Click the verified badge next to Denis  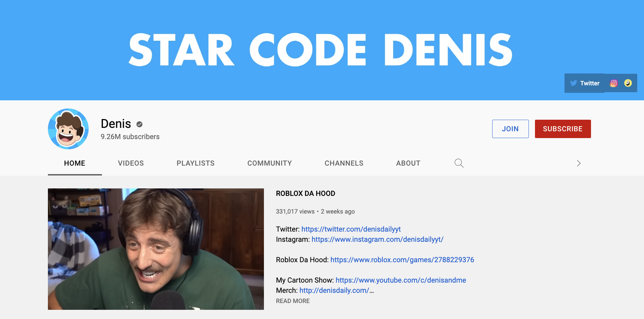click(139, 124)
